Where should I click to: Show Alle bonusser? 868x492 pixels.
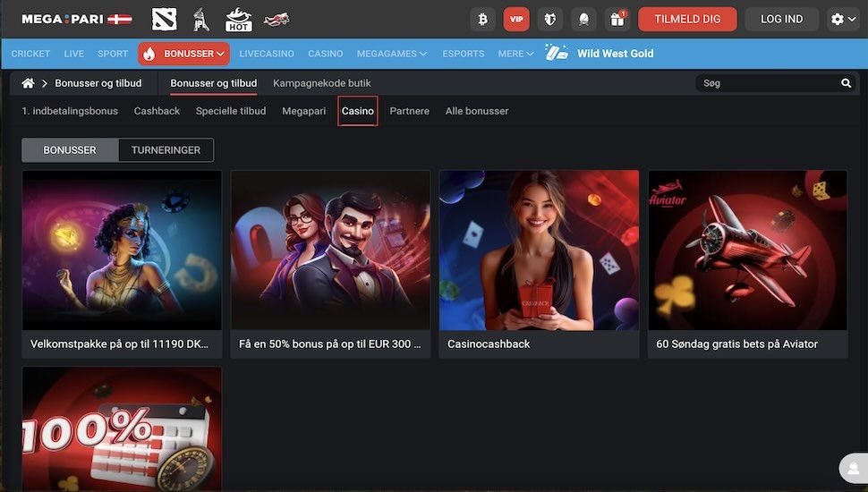(477, 111)
